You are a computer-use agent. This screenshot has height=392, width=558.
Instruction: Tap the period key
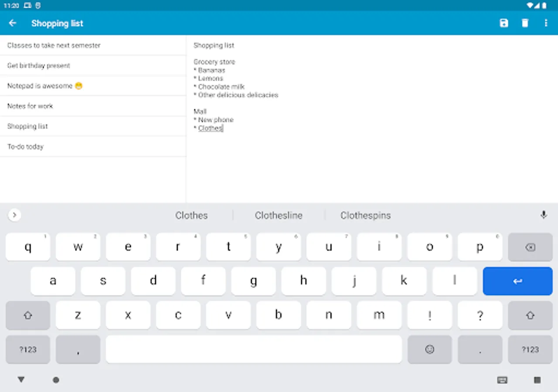pyautogui.click(x=480, y=349)
